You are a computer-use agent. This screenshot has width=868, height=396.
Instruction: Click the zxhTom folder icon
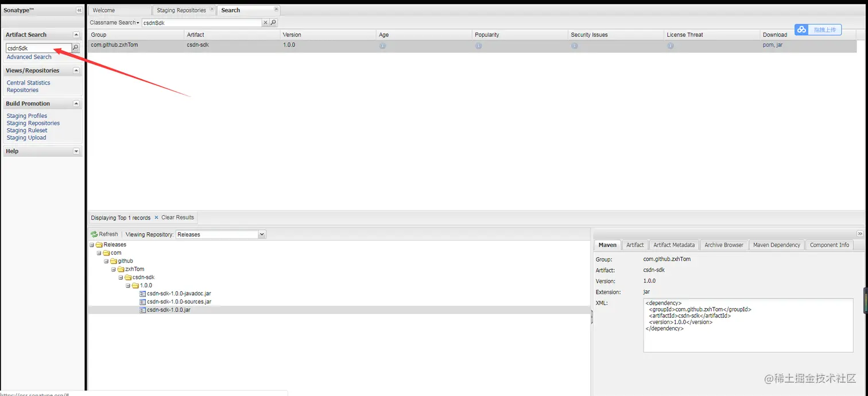[121, 269]
